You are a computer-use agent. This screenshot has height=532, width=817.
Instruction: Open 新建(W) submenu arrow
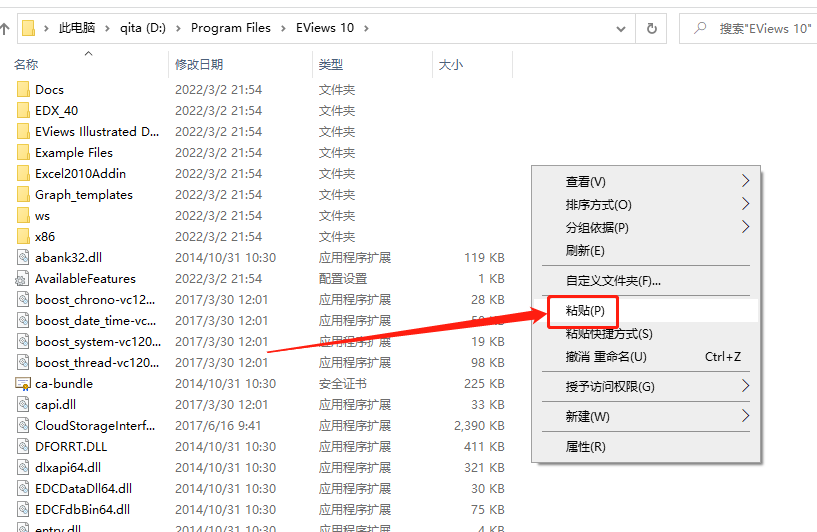pos(746,416)
